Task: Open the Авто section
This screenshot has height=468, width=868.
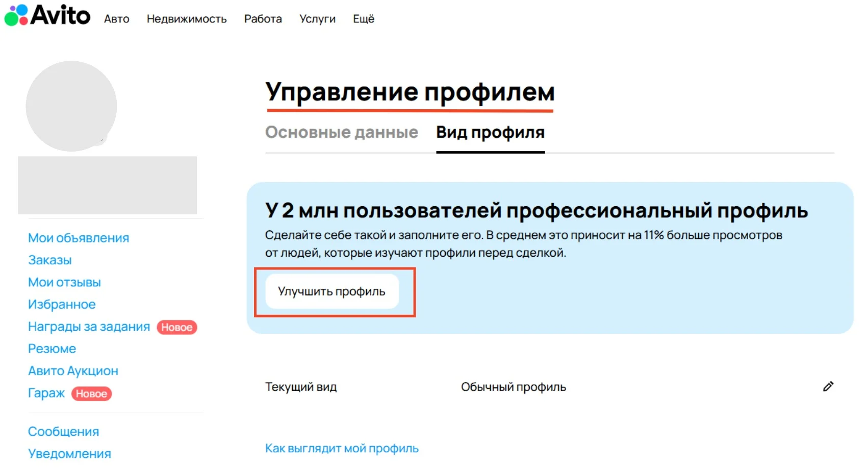Action: [x=116, y=19]
